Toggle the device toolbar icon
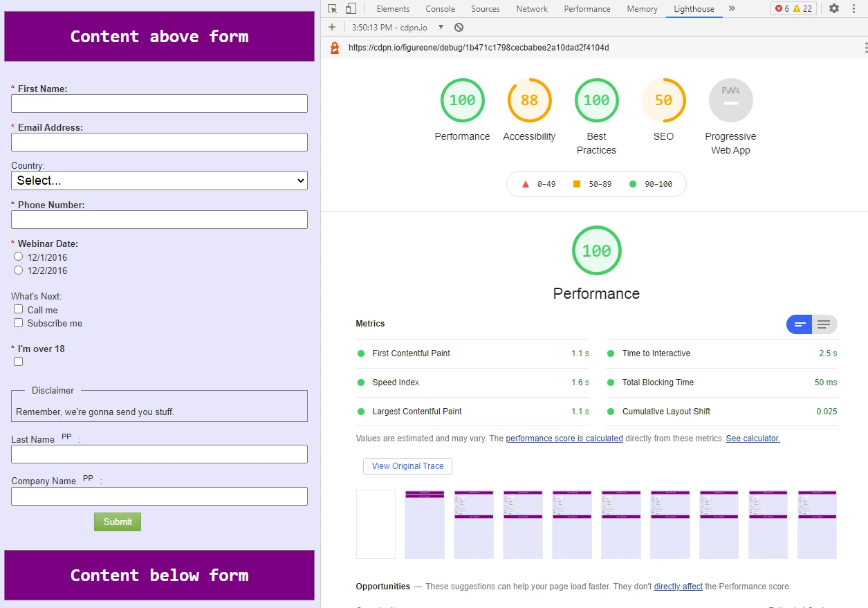 351,8
